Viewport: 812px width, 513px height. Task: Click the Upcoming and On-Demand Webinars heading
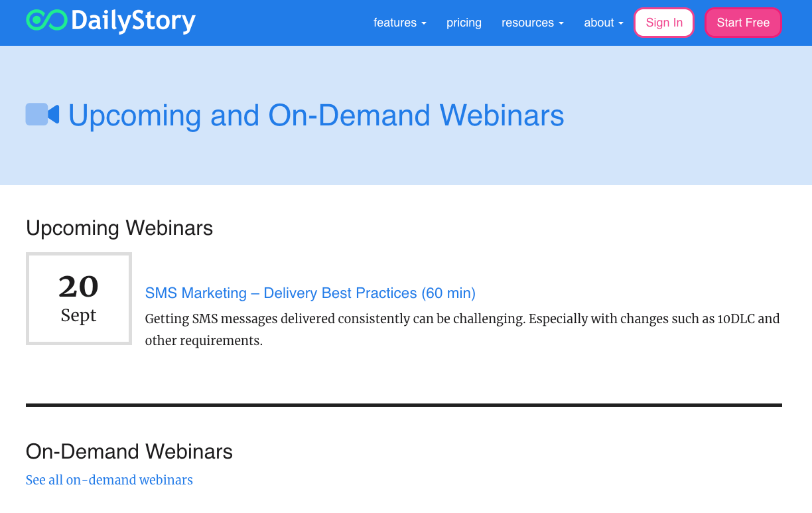tap(316, 115)
